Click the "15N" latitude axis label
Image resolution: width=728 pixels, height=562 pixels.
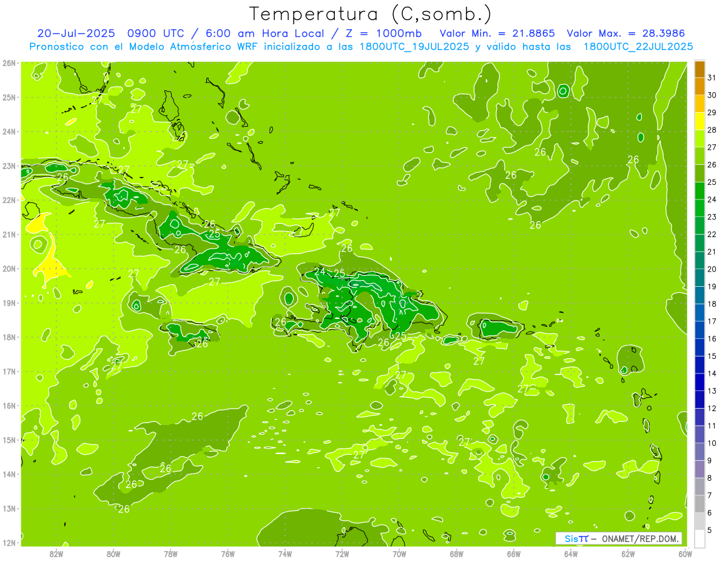pyautogui.click(x=9, y=440)
